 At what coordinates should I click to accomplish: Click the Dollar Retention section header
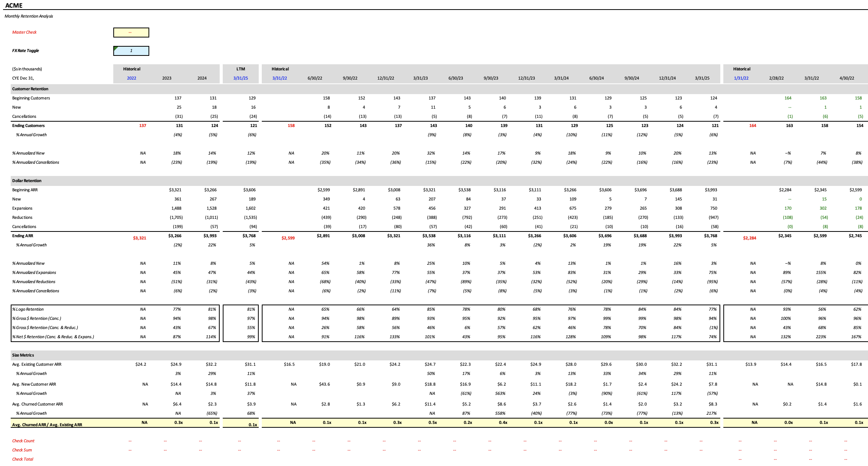coord(27,181)
